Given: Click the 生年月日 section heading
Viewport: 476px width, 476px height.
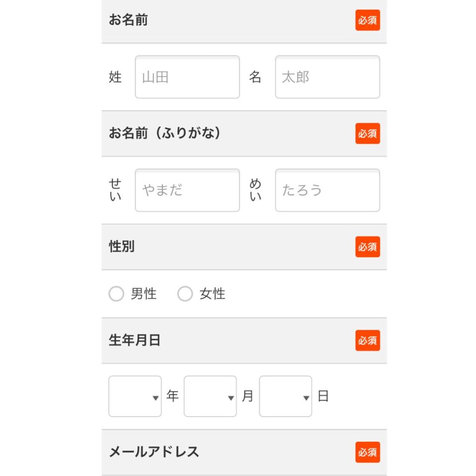Looking at the screenshot, I should point(135,341).
